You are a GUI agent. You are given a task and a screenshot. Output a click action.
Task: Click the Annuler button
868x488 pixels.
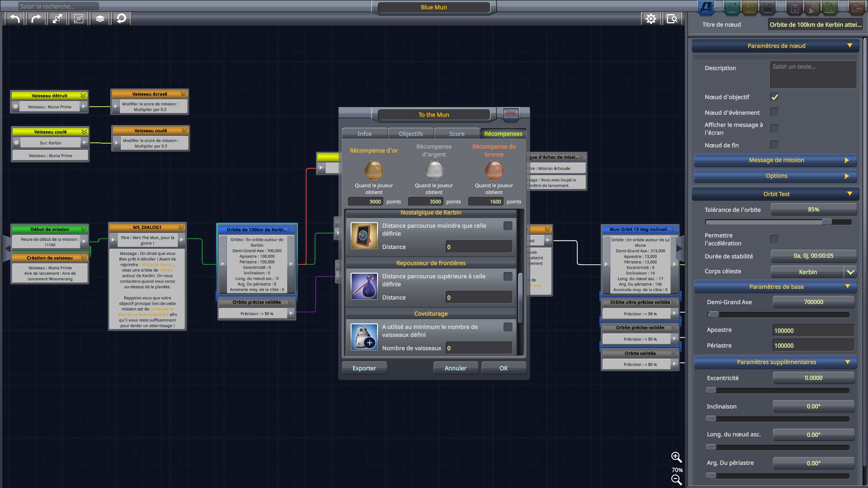click(x=456, y=368)
